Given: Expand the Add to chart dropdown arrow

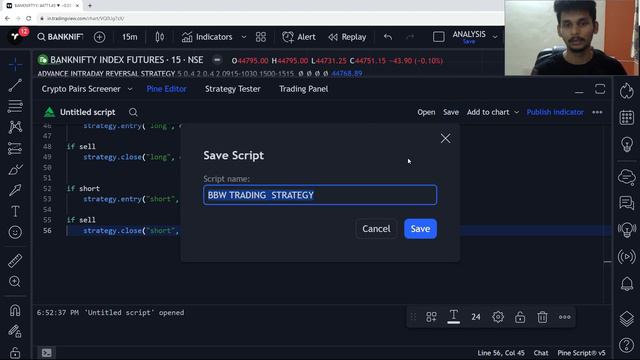Looking at the screenshot, I should point(516,112).
